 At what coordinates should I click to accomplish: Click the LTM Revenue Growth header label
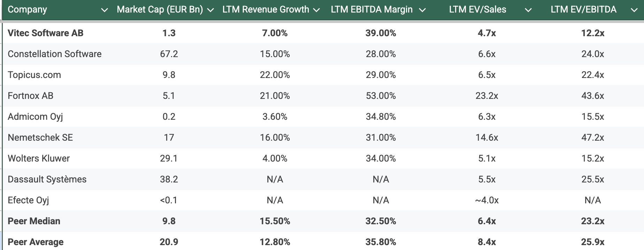point(266,9)
